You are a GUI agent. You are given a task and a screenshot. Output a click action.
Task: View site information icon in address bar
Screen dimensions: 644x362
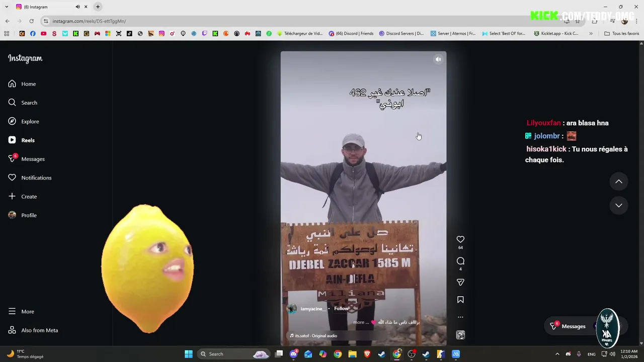(46, 21)
